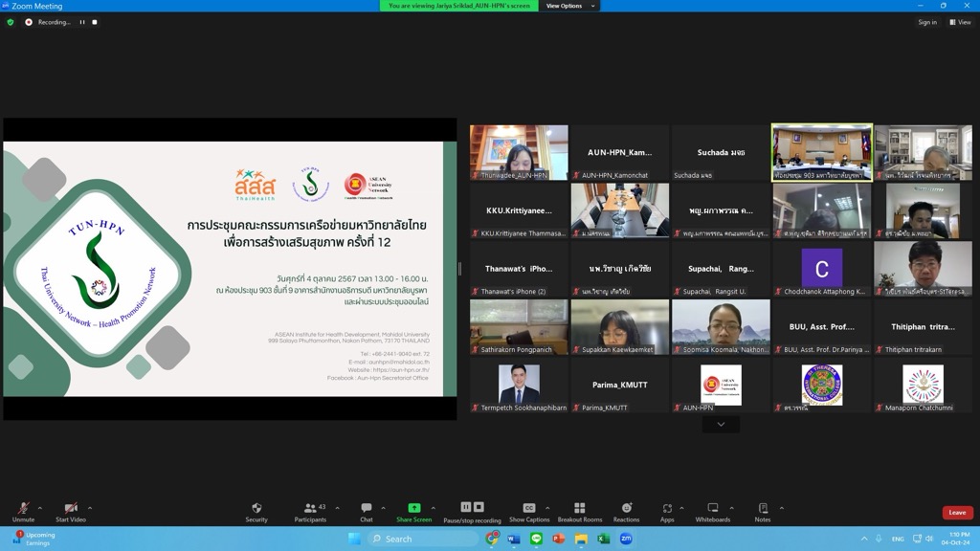Open the Apps menu in the toolbar
The image size is (980, 551).
pyautogui.click(x=667, y=512)
